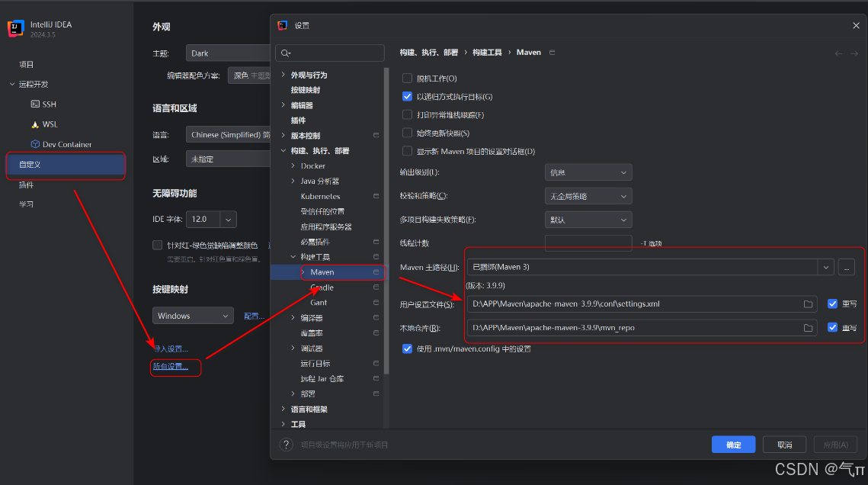This screenshot has width=868, height=485.
Task: Click the 确定 button
Action: tap(733, 445)
